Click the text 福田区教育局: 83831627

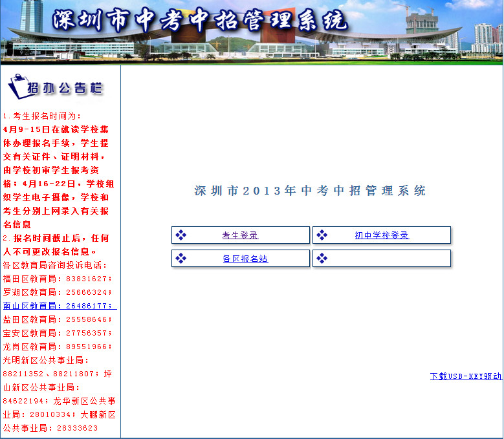click(57, 279)
